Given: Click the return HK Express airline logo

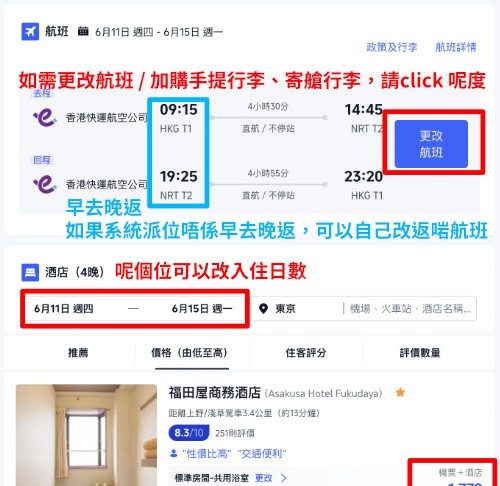Looking at the screenshot, I should point(45,184).
